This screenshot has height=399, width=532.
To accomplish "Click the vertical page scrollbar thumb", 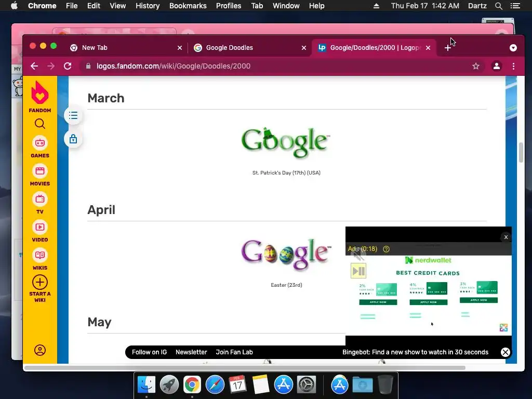I will coord(521,153).
